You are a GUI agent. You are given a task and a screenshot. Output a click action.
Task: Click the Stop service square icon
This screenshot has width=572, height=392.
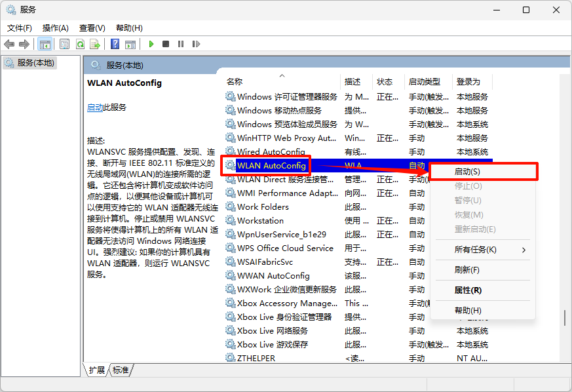[166, 44]
